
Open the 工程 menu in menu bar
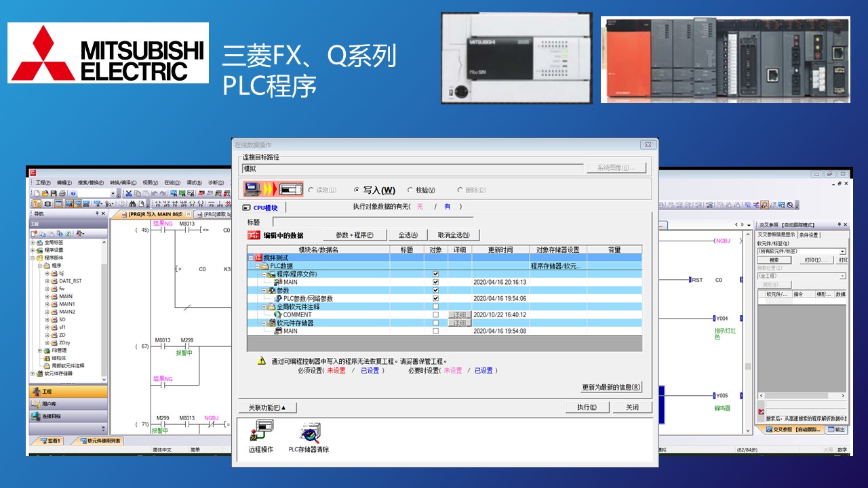[x=43, y=183]
